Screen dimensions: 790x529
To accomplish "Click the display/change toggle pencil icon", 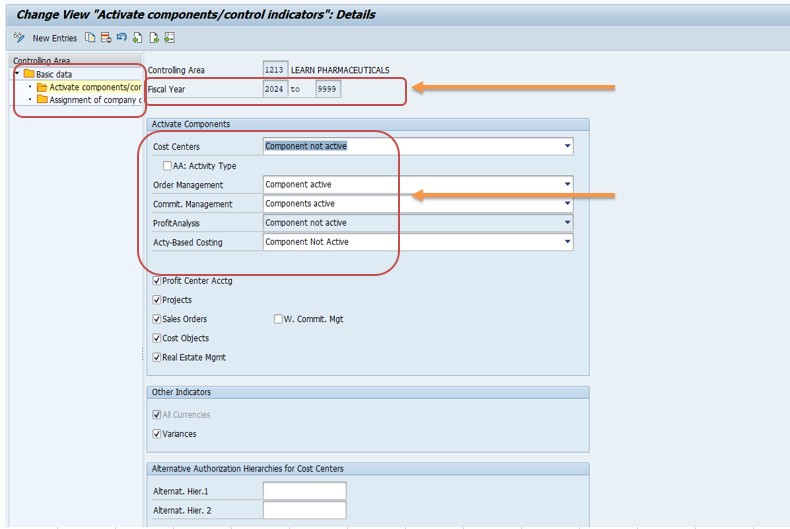I will pos(19,37).
